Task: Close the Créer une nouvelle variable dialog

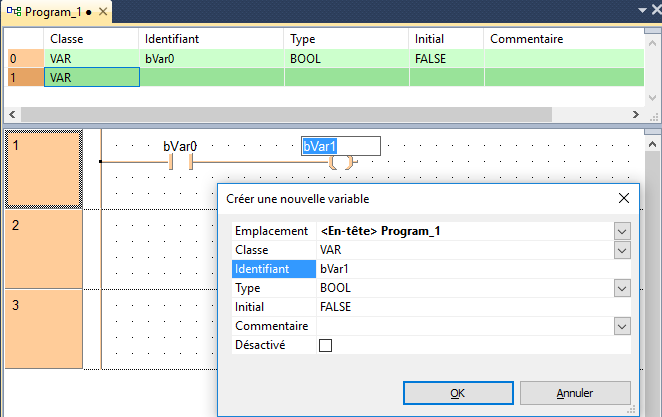Action: click(x=623, y=198)
